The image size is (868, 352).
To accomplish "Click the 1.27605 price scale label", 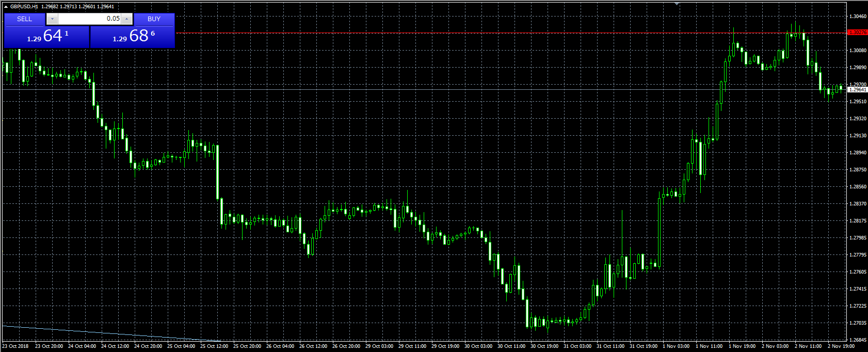I will click(858, 272).
